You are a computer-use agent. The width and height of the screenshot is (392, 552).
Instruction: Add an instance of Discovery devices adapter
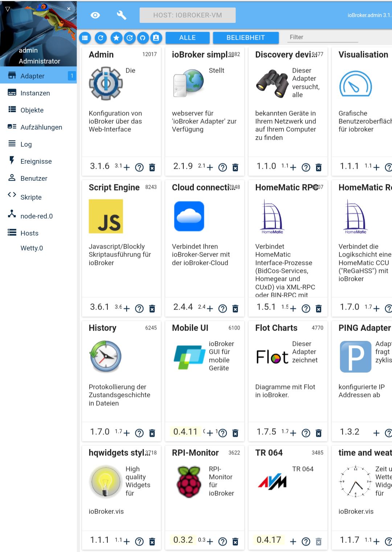tap(293, 167)
